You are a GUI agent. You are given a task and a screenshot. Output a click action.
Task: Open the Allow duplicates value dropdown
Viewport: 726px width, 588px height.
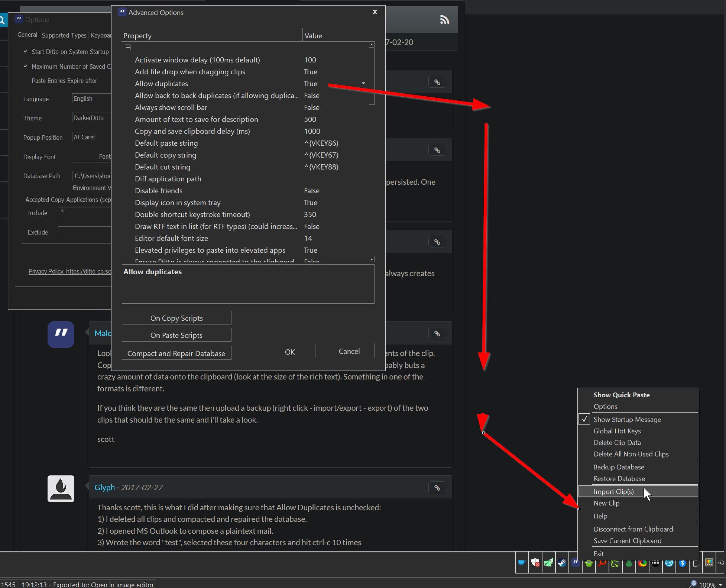click(x=363, y=83)
